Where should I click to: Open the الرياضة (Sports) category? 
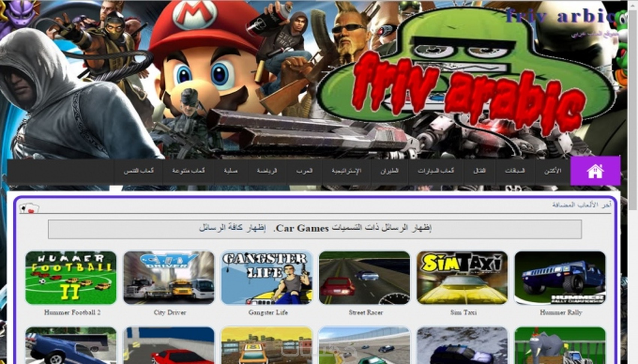click(267, 171)
